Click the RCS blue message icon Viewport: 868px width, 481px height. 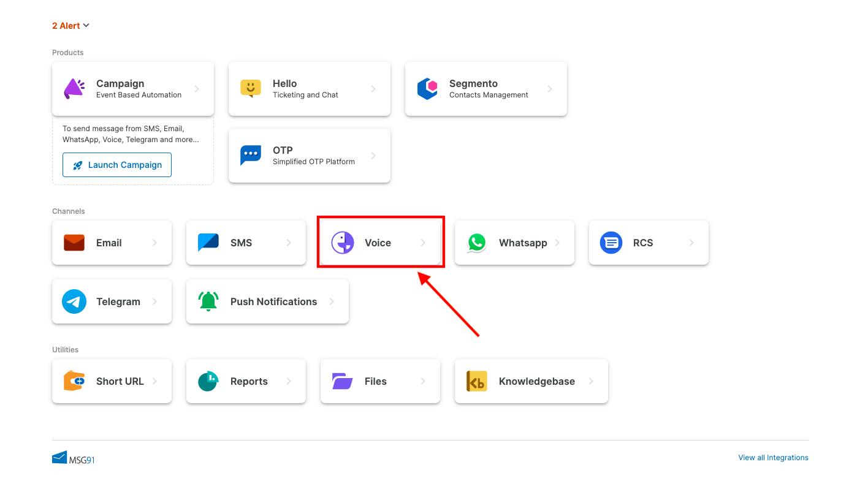[611, 243]
